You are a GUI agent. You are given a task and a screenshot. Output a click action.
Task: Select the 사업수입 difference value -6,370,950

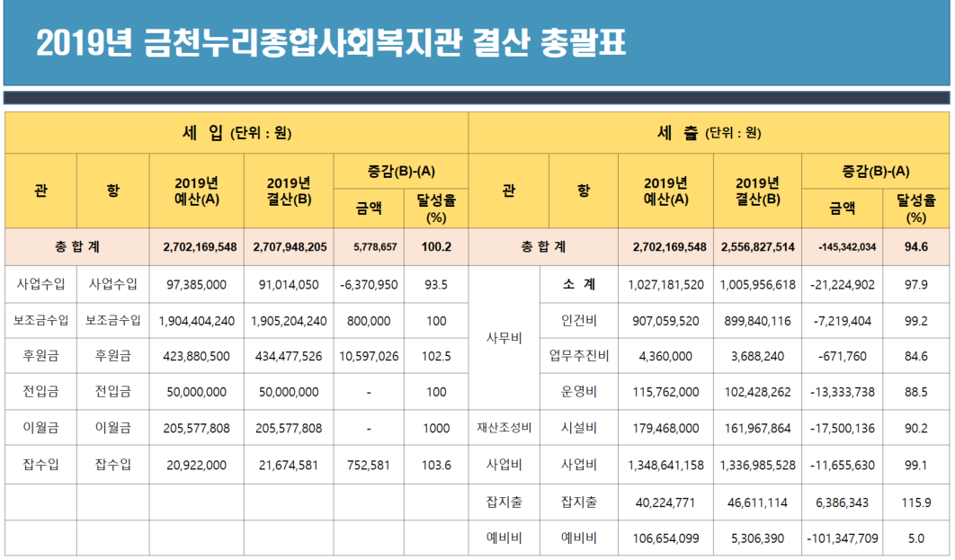point(368,284)
